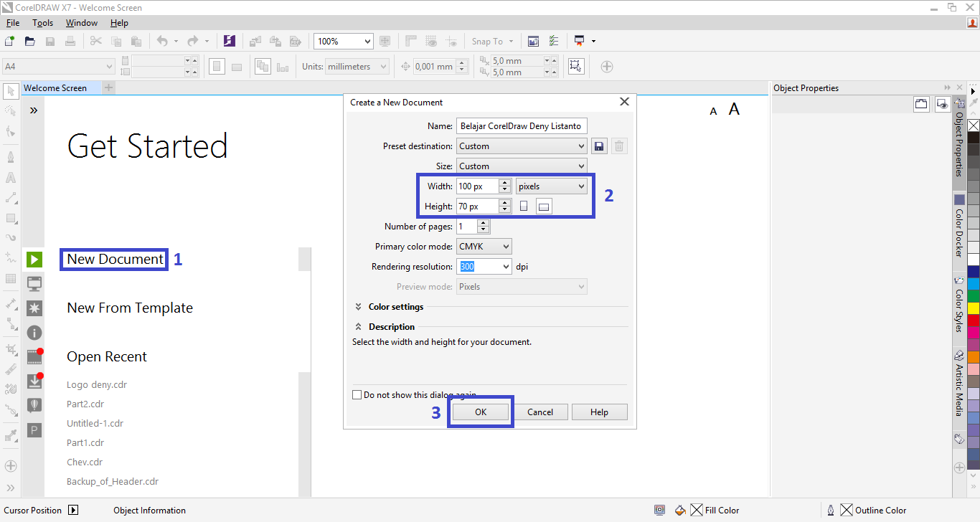Open the Primary color mode CMYK dropdown
980x522 pixels.
tap(484, 247)
